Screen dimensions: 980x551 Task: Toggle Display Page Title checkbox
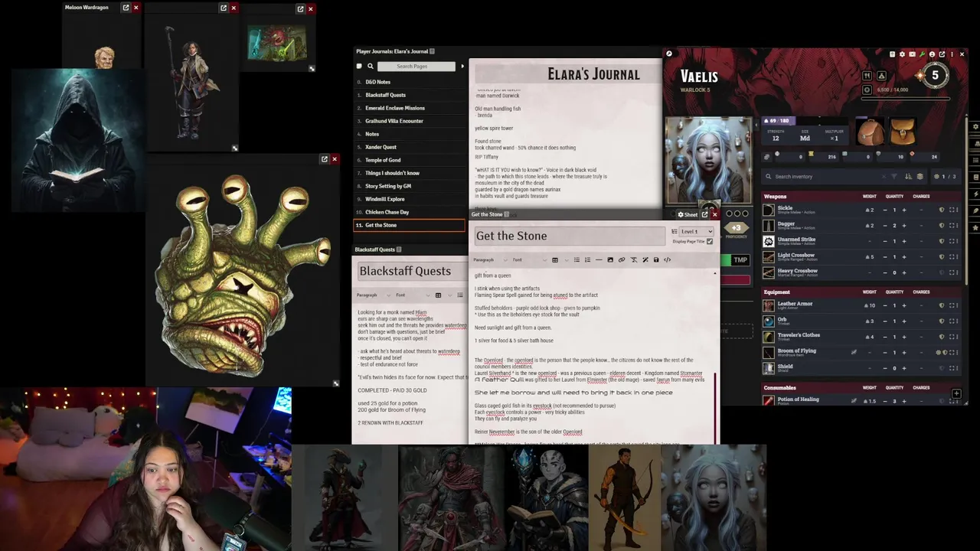pyautogui.click(x=710, y=242)
